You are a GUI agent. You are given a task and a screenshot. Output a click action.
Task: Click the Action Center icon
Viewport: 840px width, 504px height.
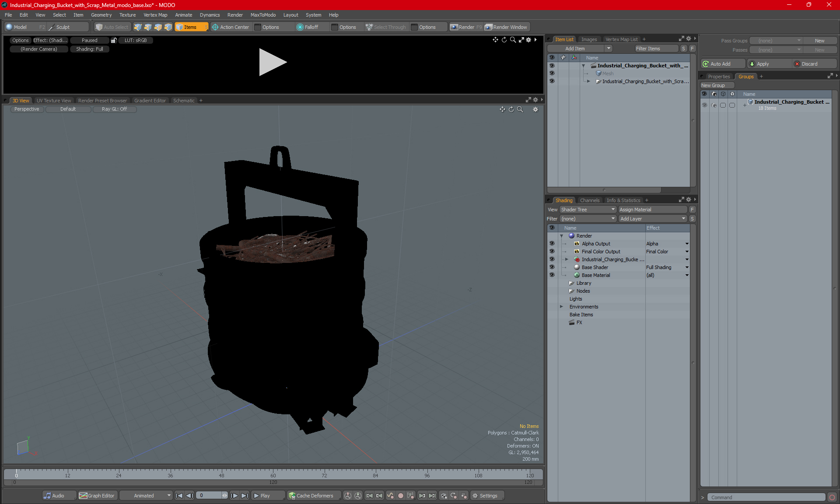click(215, 27)
